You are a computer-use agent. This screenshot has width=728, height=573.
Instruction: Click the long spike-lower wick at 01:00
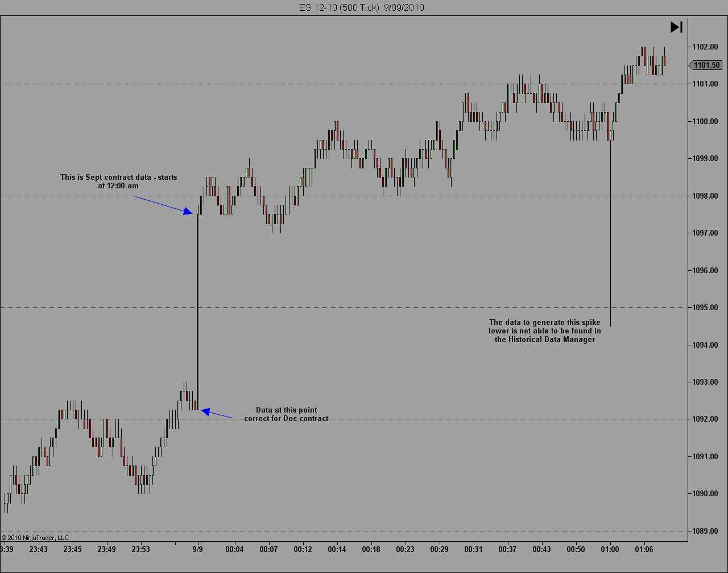pyautogui.click(x=610, y=233)
